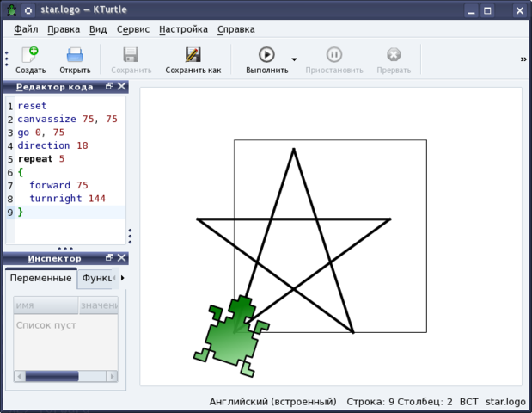The height and width of the screenshot is (413, 532).
Task: Click the closing brace on line 9
Action: point(21,212)
